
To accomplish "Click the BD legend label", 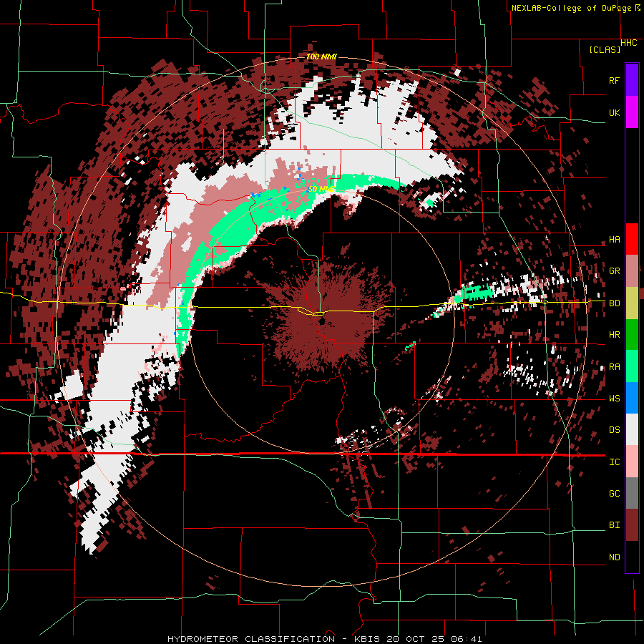I will coord(614,303).
